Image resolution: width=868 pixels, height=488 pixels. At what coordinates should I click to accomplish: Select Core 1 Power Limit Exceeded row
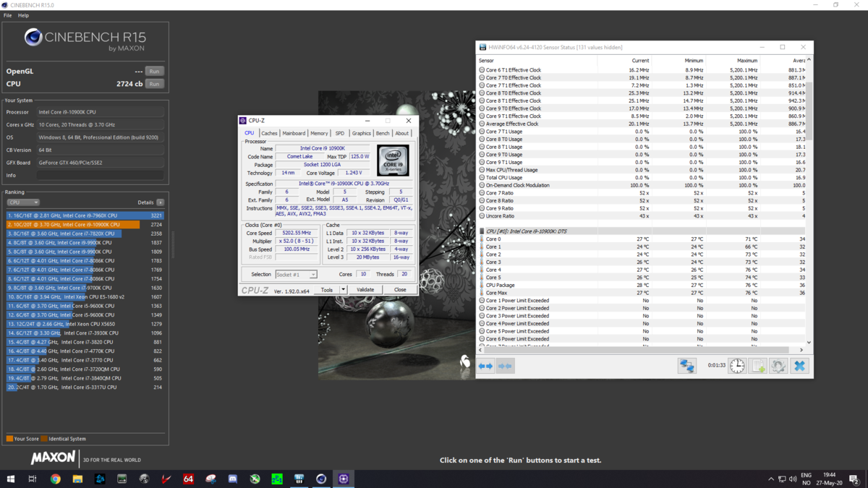coord(642,301)
